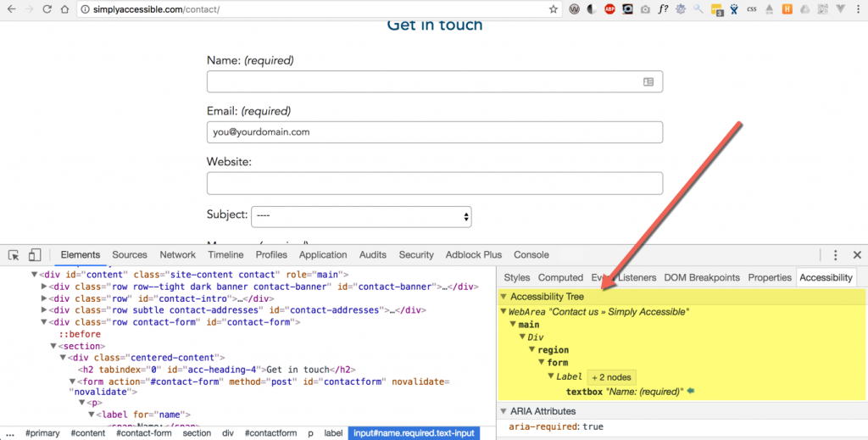Select #contactform in the DOM breadcrumb
The image size is (868, 440).
270,433
